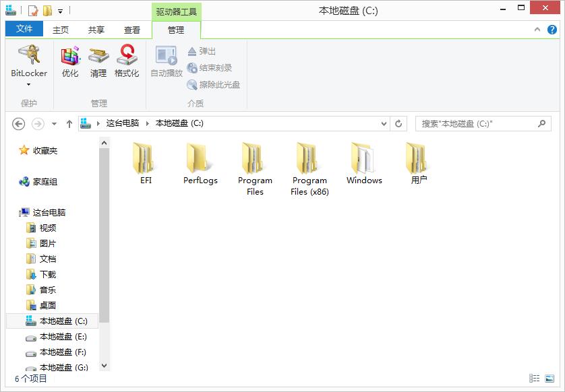Click 这台电脑 in the address breadcrumb
This screenshot has height=392, width=565.
123,123
